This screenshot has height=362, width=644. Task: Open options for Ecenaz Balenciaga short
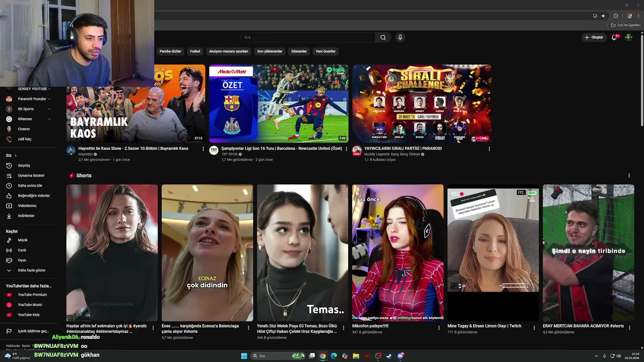248,327
